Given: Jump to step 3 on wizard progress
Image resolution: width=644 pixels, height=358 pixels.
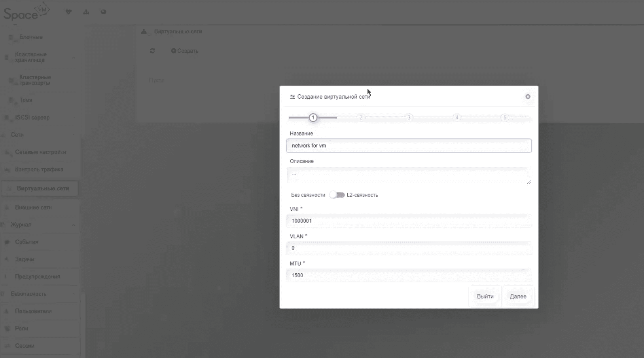Looking at the screenshot, I should pos(409,118).
